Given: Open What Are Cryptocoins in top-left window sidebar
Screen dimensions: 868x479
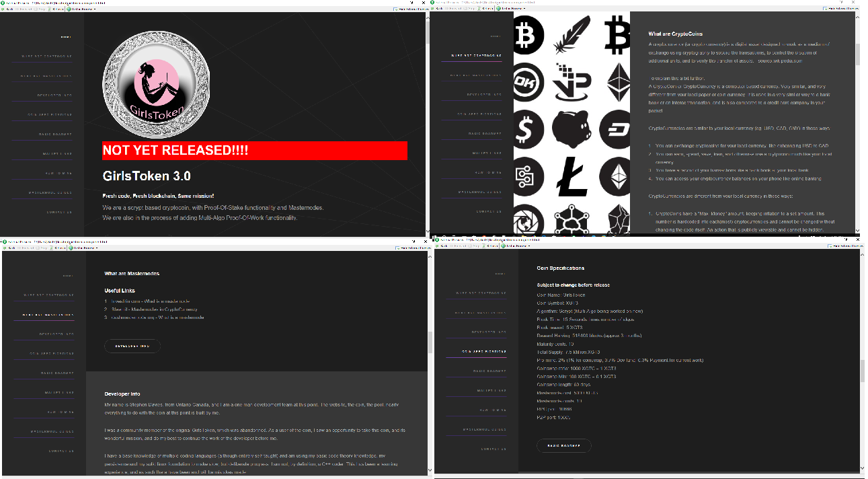Looking at the screenshot, I should (x=48, y=57).
